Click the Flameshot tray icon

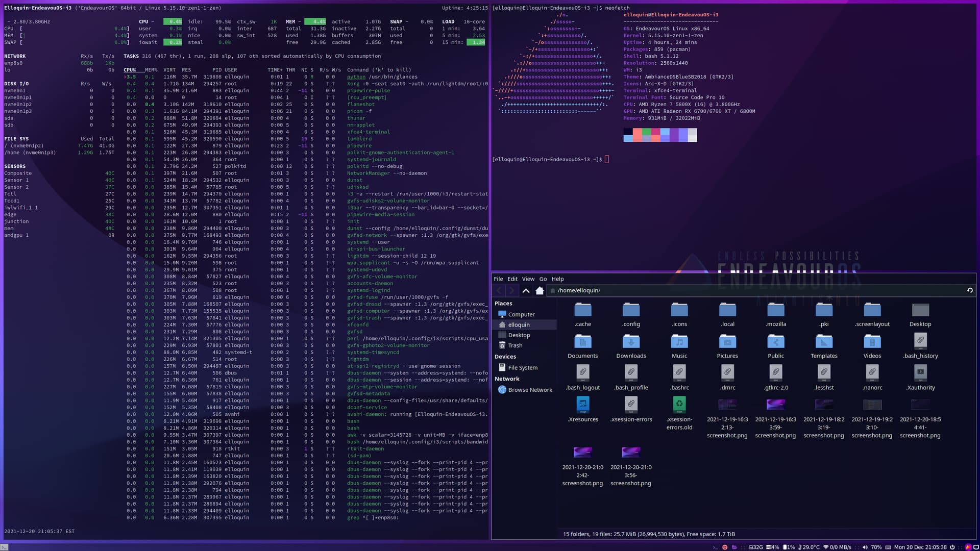968,547
